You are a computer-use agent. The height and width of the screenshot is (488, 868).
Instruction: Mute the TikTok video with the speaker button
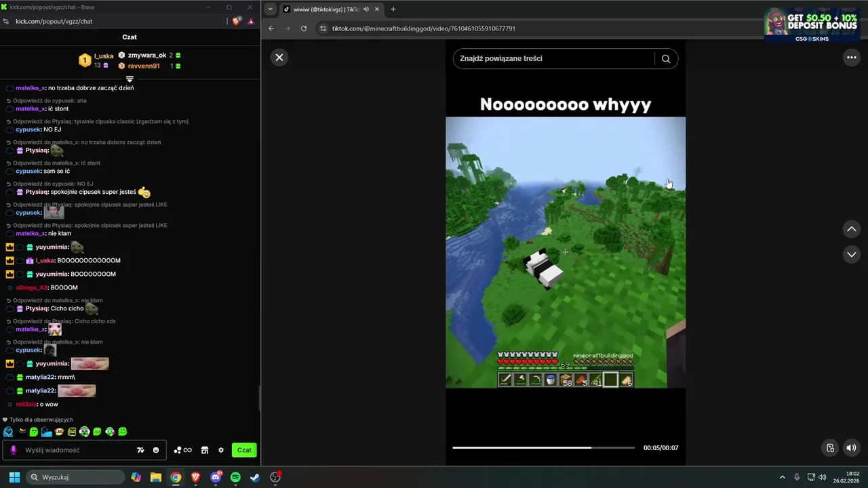(x=851, y=447)
